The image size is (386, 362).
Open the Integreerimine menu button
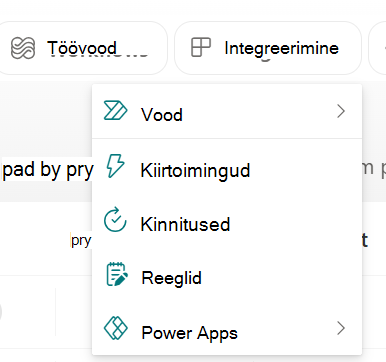[268, 48]
